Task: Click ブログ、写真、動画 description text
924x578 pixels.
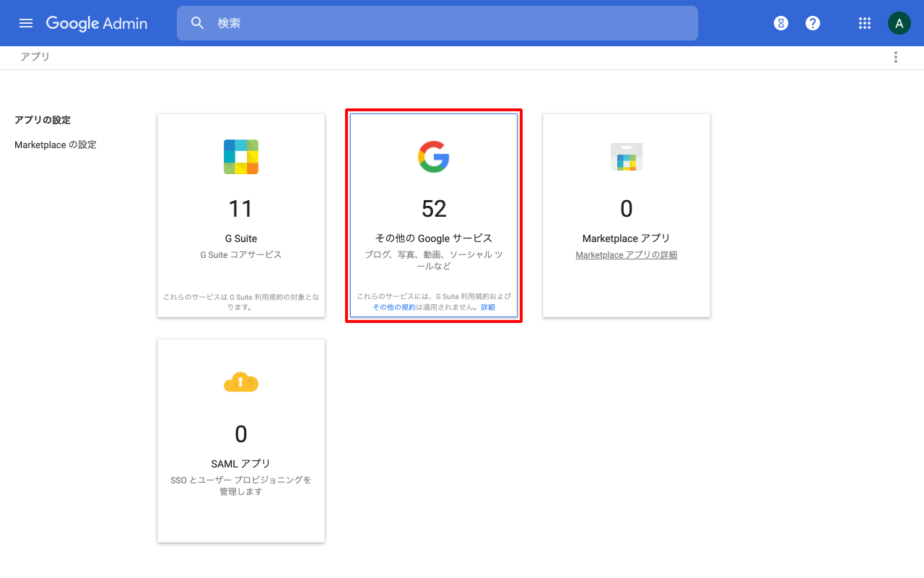Action: click(x=434, y=260)
